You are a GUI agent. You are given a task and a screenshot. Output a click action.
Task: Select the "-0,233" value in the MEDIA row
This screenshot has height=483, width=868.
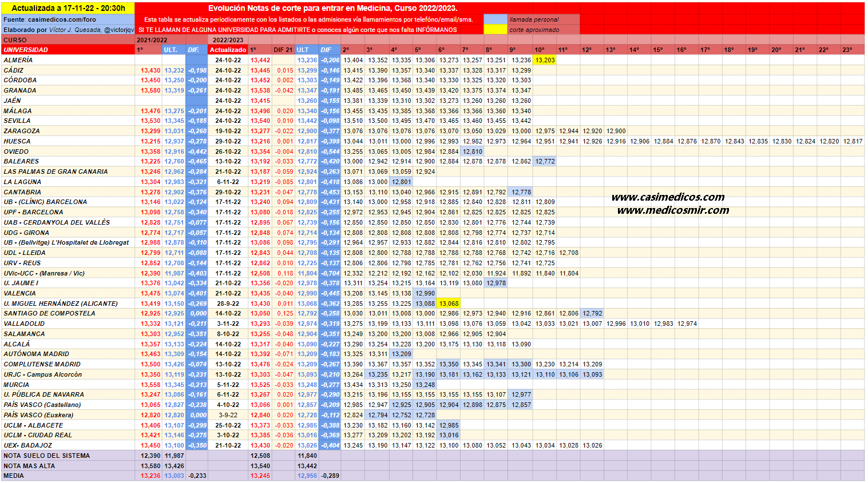pos(197,476)
